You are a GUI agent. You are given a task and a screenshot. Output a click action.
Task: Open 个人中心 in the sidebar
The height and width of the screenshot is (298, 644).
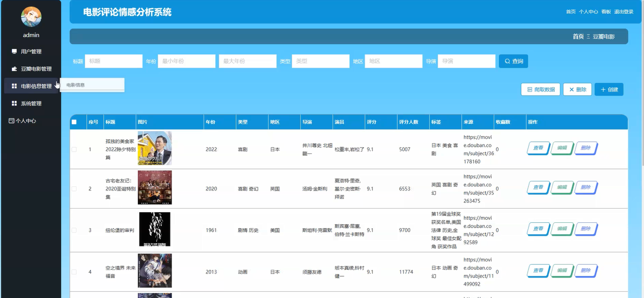tap(26, 121)
